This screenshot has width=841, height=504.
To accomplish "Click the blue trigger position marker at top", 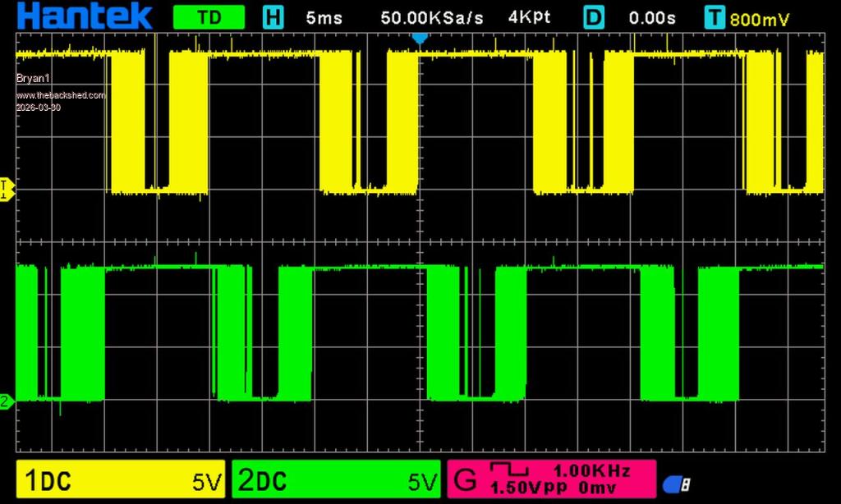I will [420, 38].
